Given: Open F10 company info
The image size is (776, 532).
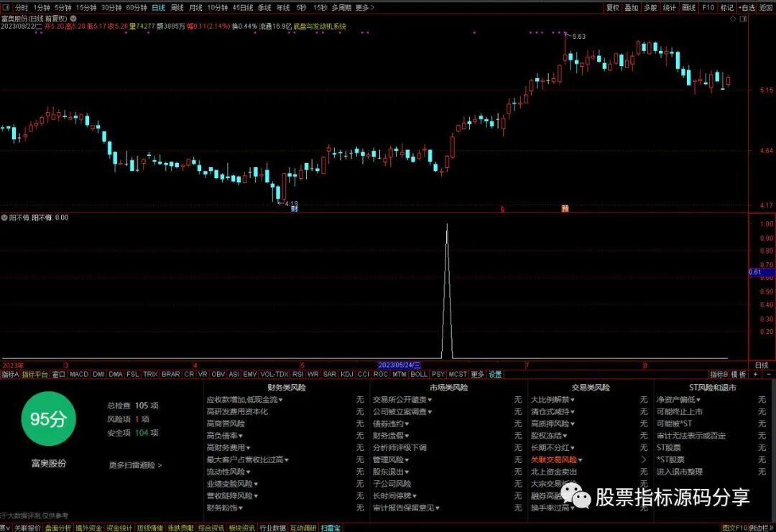Looking at the screenshot, I should click(708, 7).
